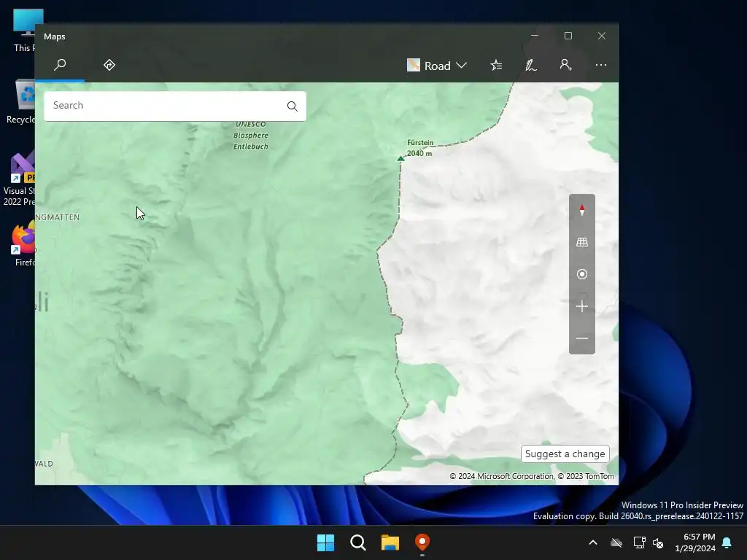Click the Maps app taskbar icon

422,542
